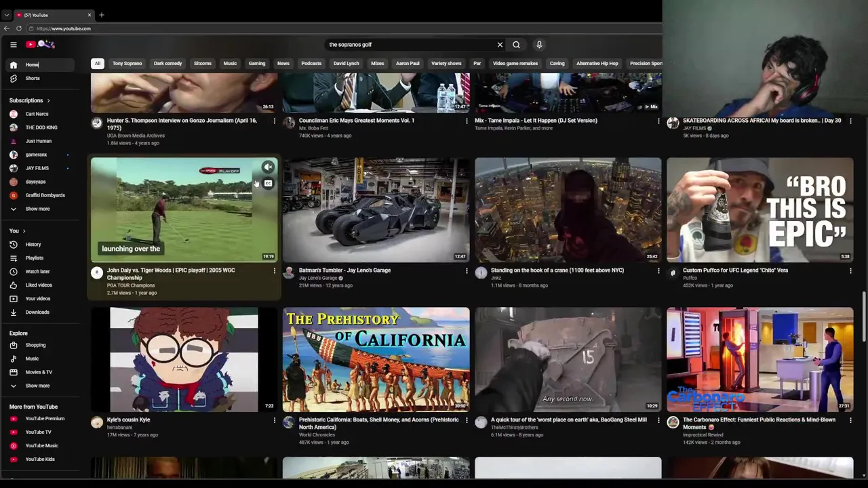
Task: Expand the Subscriptions section header
Action: pos(30,100)
